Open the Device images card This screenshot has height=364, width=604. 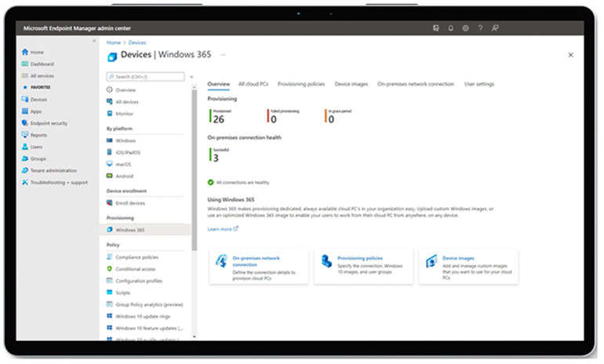point(469,267)
